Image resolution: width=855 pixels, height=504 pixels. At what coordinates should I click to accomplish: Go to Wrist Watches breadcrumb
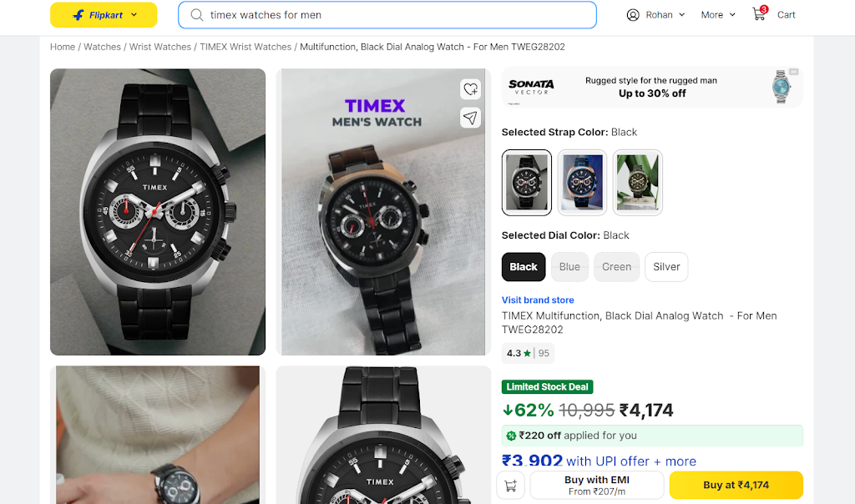[x=160, y=47]
